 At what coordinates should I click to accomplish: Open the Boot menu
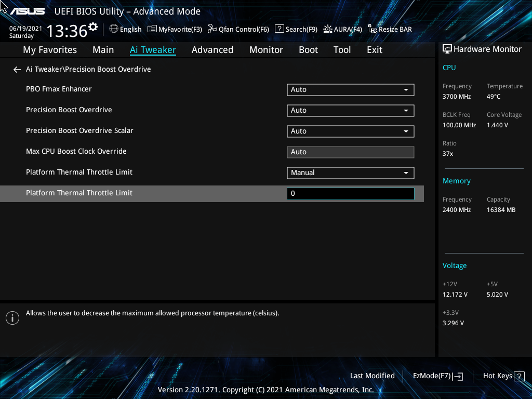pos(308,49)
